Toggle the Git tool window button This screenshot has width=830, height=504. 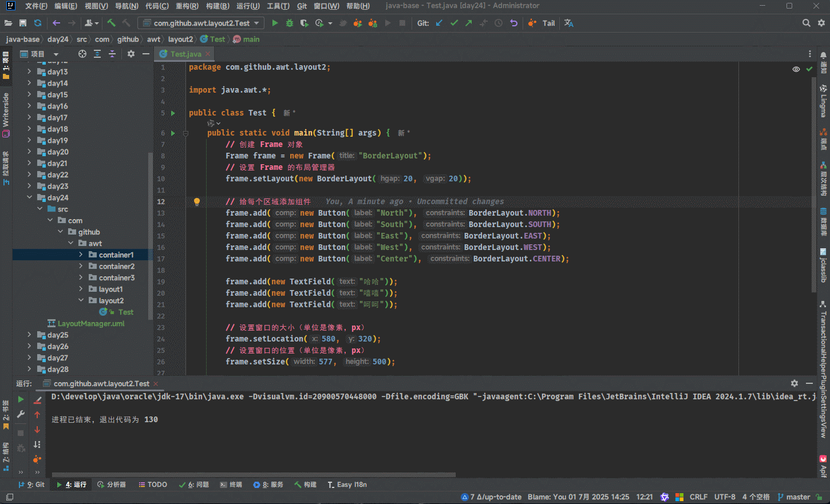click(x=32, y=485)
